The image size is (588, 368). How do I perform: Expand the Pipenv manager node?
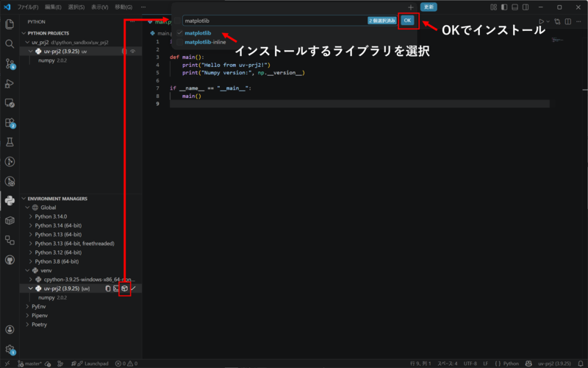tap(27, 316)
